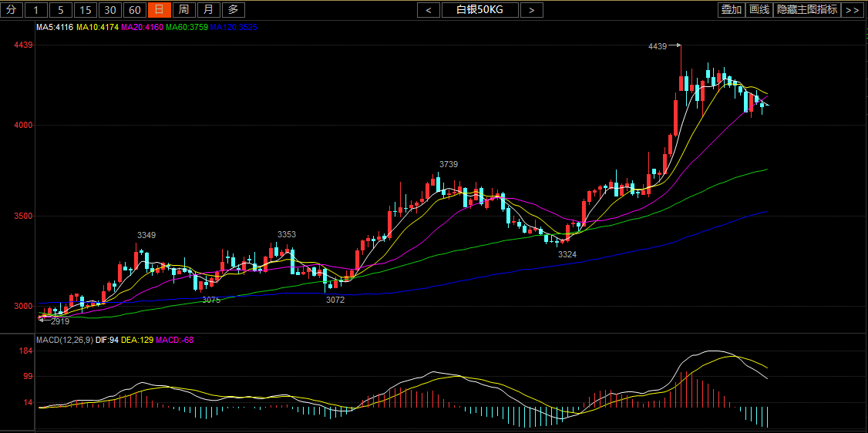This screenshot has width=868, height=433.
Task: Switch to the 分 (tick/minute) chart tab
Action: pos(11,10)
